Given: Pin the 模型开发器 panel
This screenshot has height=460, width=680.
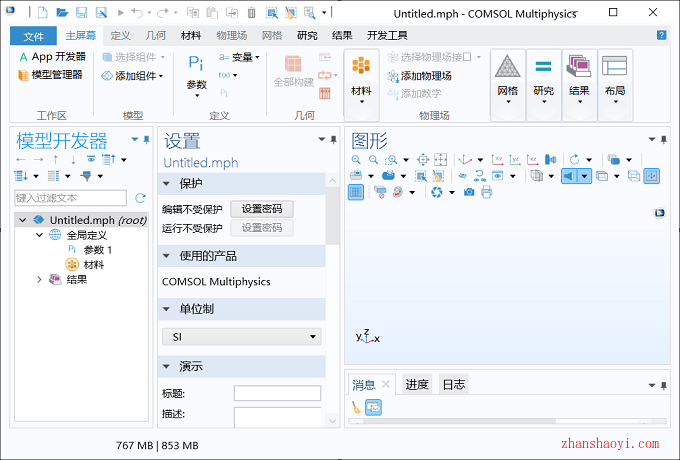Looking at the screenshot, I should (x=147, y=140).
